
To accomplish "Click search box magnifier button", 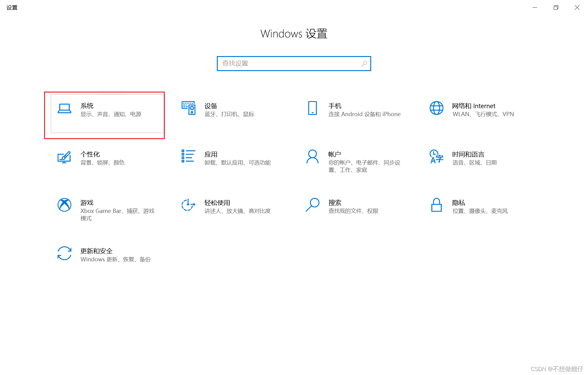I will tap(364, 63).
